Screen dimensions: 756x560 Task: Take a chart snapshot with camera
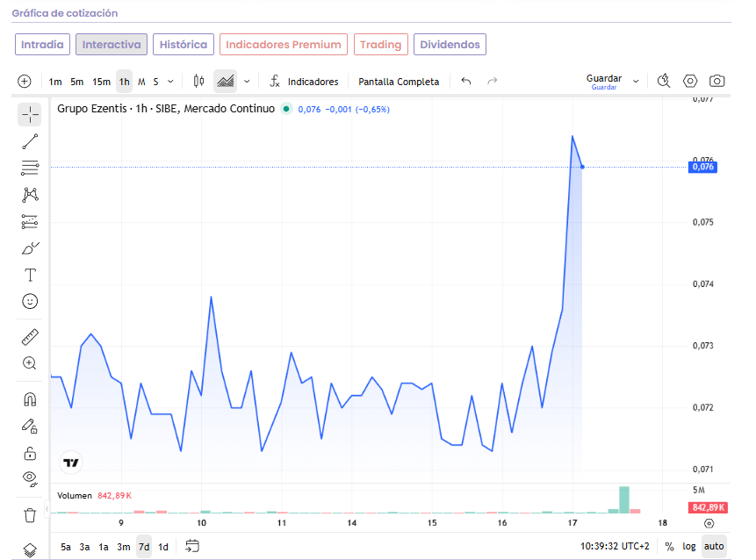point(717,81)
